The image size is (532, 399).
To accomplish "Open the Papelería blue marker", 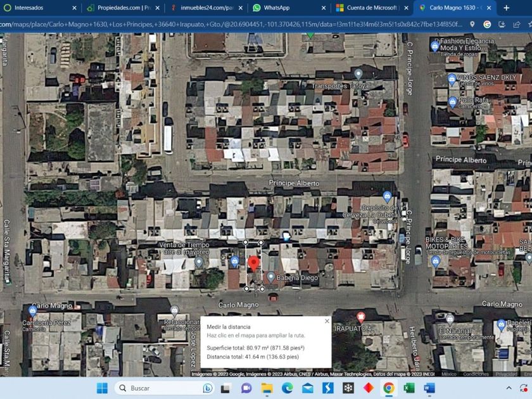I will tap(502, 325).
